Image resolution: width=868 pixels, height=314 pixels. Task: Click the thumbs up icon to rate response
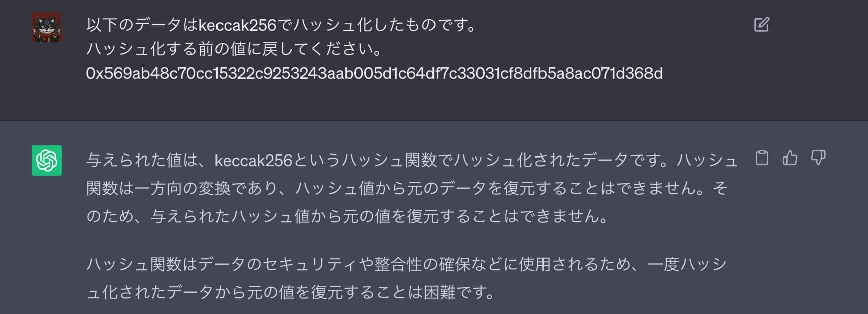click(790, 158)
